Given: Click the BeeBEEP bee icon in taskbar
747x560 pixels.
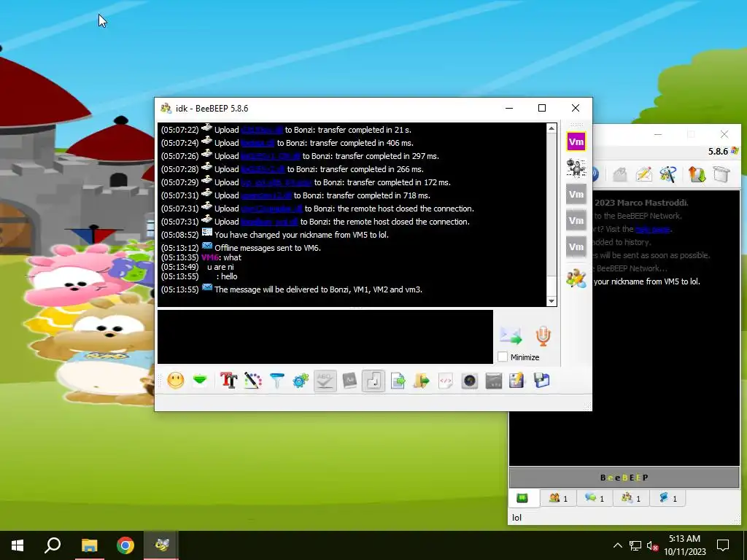Looking at the screenshot, I should [x=162, y=545].
